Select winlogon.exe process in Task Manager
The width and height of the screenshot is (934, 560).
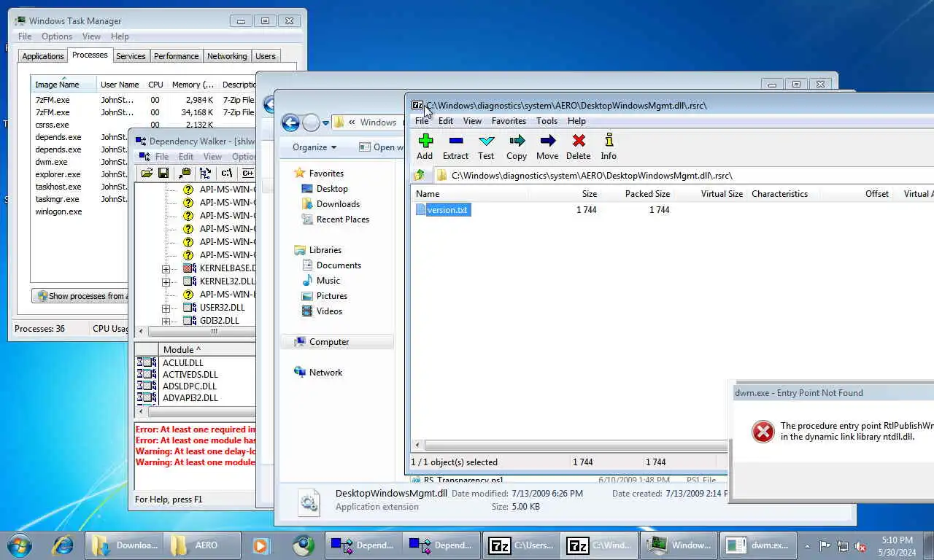(x=58, y=211)
